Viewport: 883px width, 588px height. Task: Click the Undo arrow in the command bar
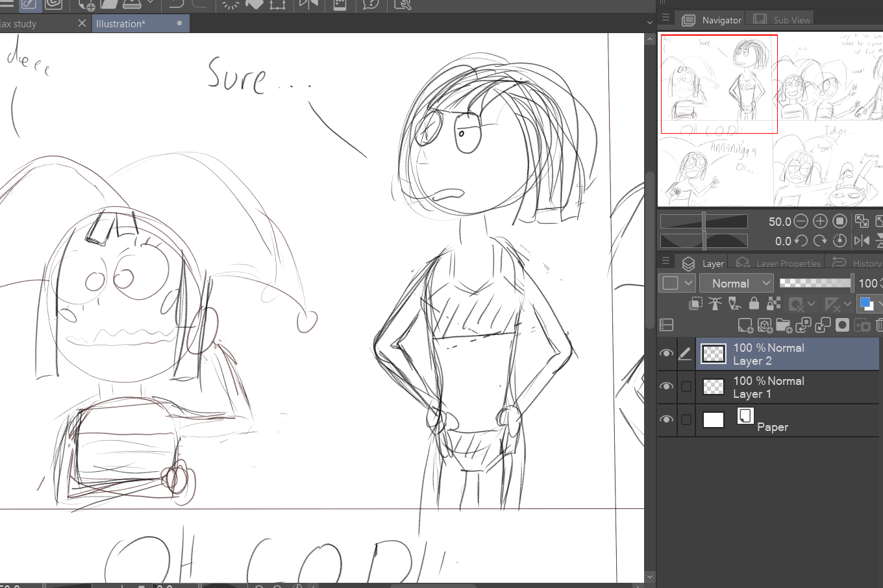(177, 5)
